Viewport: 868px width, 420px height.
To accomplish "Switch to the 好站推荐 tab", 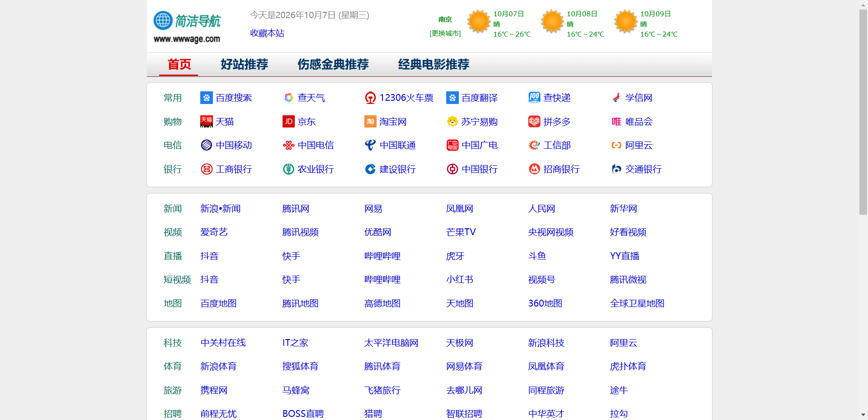I will click(x=244, y=64).
